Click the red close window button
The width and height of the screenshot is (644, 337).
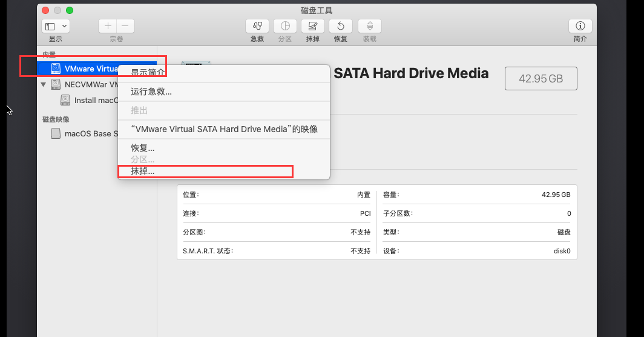click(x=45, y=10)
